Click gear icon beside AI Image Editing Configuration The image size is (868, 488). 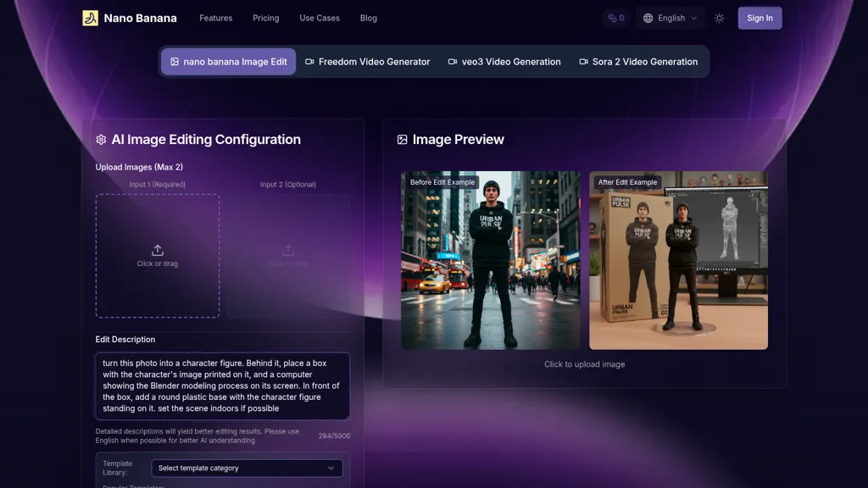(x=101, y=140)
